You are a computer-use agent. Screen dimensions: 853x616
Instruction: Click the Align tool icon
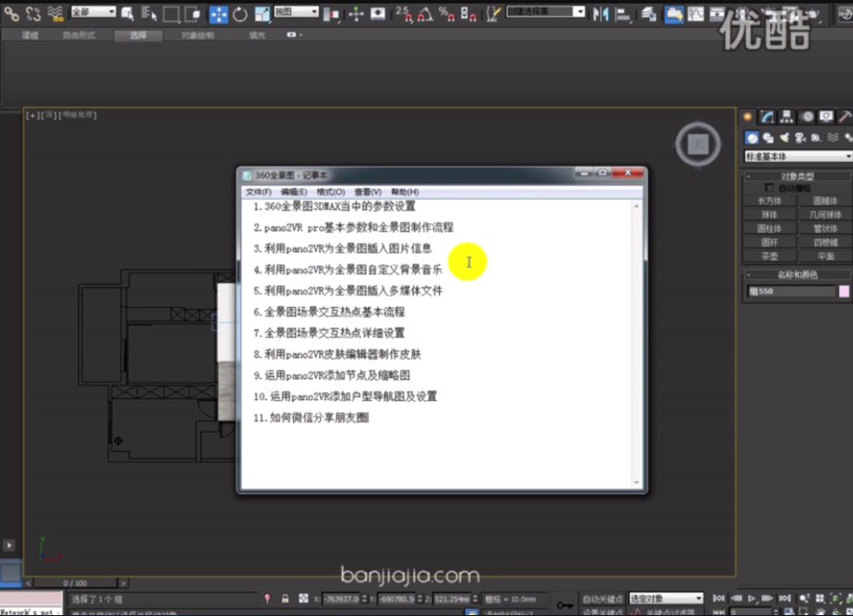click(x=622, y=14)
